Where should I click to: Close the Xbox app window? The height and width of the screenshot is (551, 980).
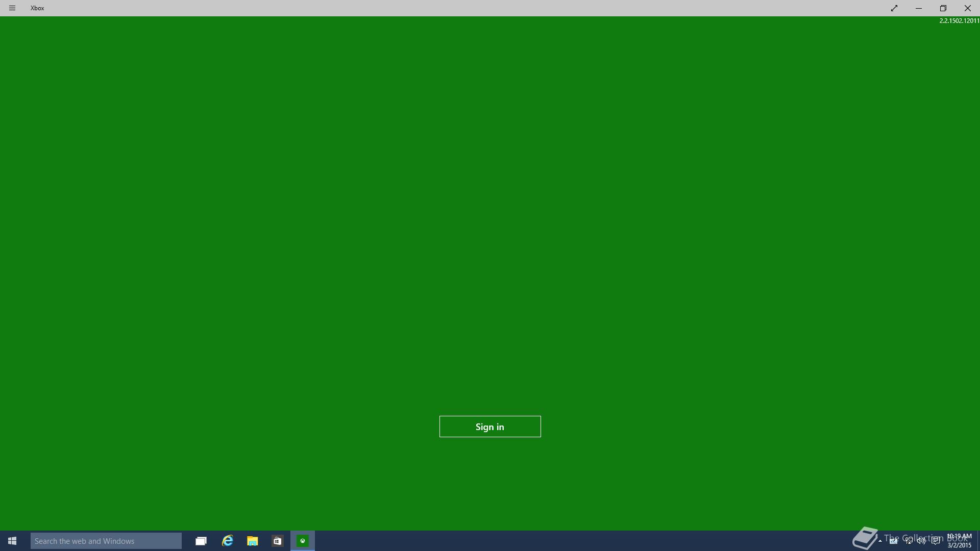[968, 8]
